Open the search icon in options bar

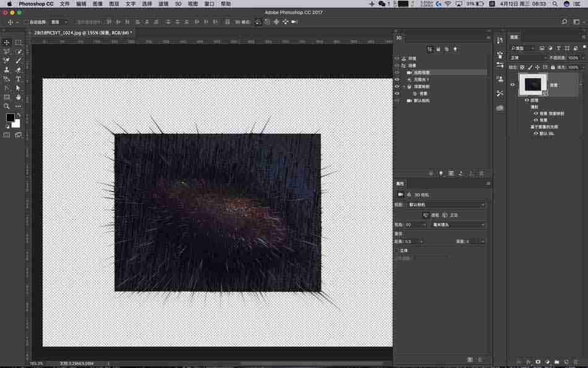pos(564,22)
